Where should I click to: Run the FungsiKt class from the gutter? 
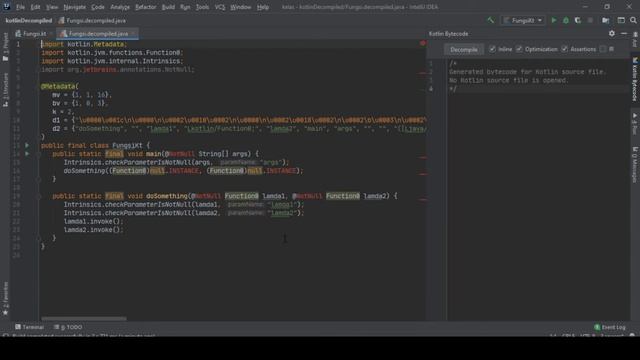coord(27,145)
